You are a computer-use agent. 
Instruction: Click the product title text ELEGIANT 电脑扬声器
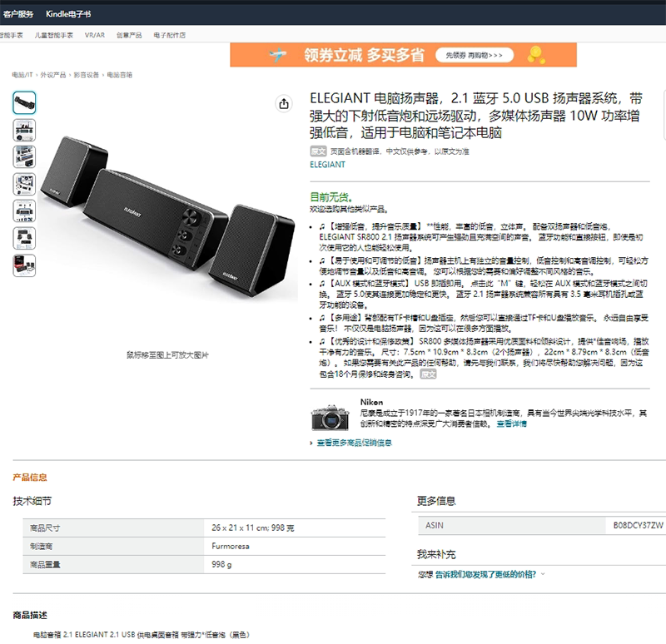click(x=475, y=116)
